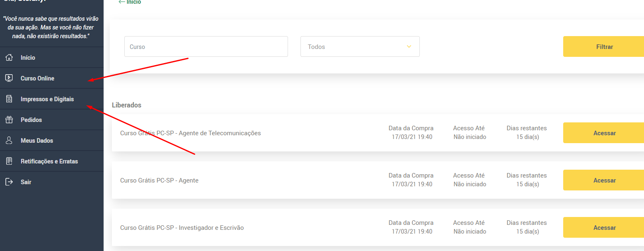This screenshot has height=251, width=644.
Task: Click course title Investigador e Escrivão
Action: point(182,228)
